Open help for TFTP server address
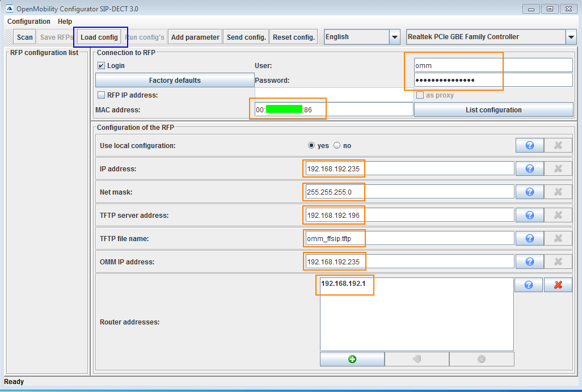The height and width of the screenshot is (392, 582). (x=529, y=215)
